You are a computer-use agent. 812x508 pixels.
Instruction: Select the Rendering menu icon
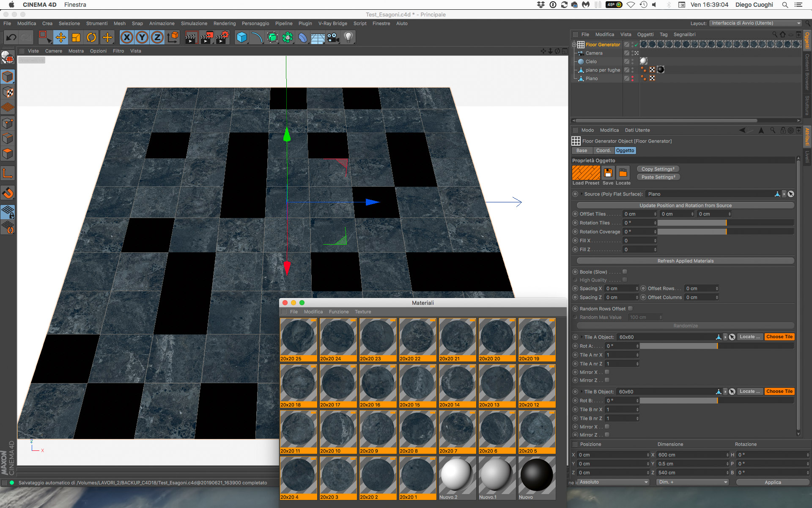pyautogui.click(x=224, y=22)
